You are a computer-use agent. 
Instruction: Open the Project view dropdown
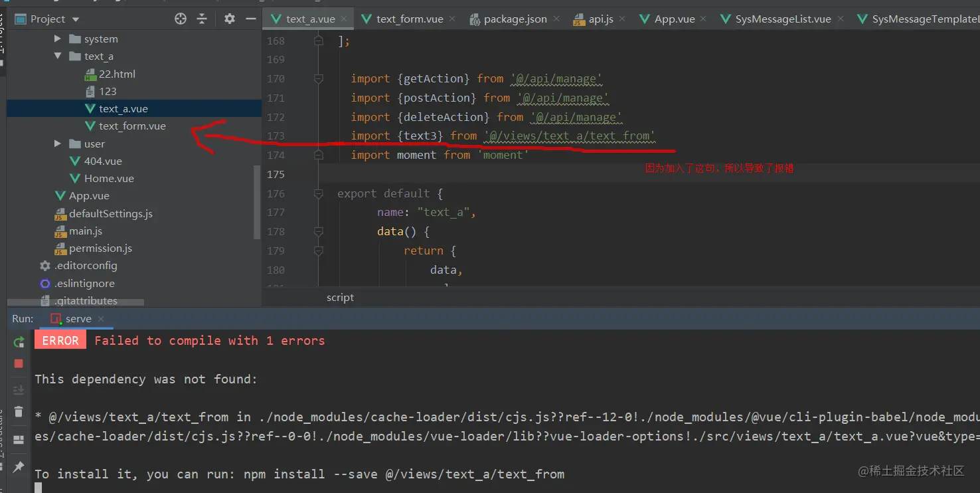point(75,20)
